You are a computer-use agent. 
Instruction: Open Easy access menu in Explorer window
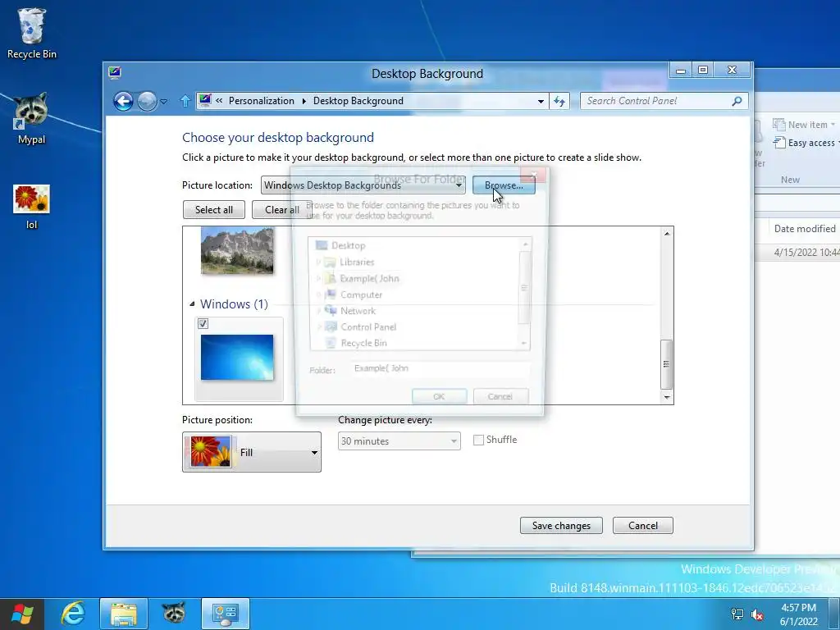click(x=807, y=143)
